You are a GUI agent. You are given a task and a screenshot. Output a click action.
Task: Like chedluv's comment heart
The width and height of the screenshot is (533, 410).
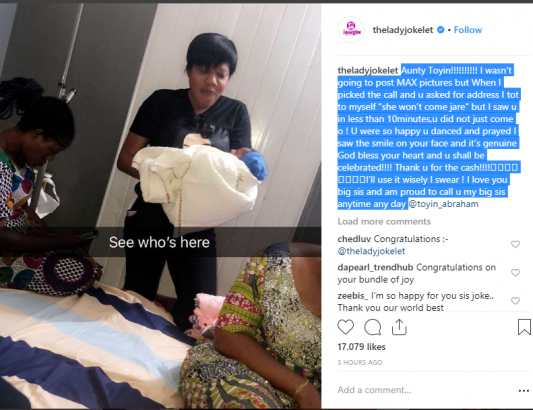tap(515, 244)
